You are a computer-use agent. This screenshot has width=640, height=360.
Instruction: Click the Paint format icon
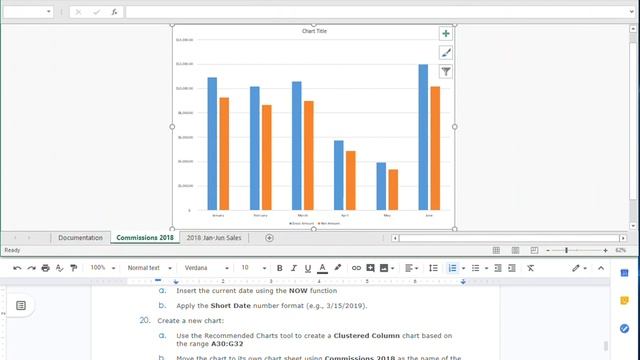(x=73, y=268)
